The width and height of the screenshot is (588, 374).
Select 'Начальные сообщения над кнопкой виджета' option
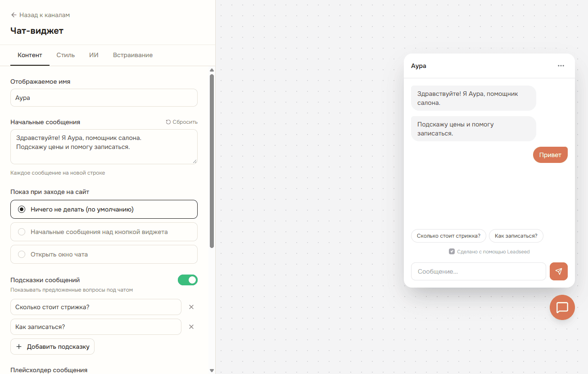tap(104, 232)
